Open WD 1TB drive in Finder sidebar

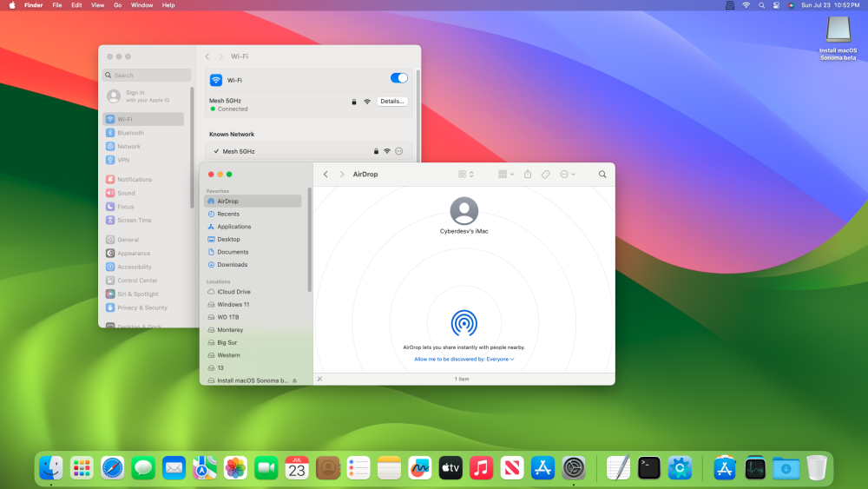[x=253, y=317]
